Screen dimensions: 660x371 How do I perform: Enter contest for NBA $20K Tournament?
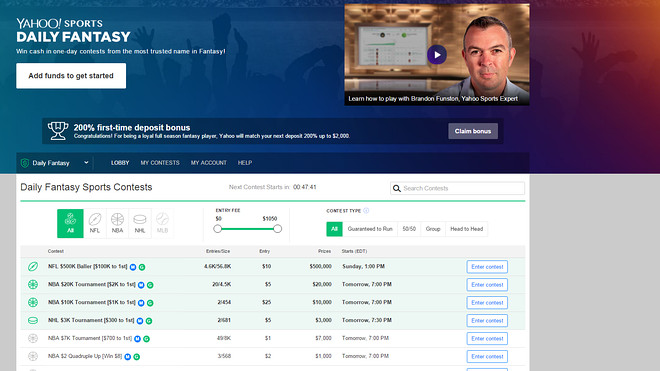(487, 285)
